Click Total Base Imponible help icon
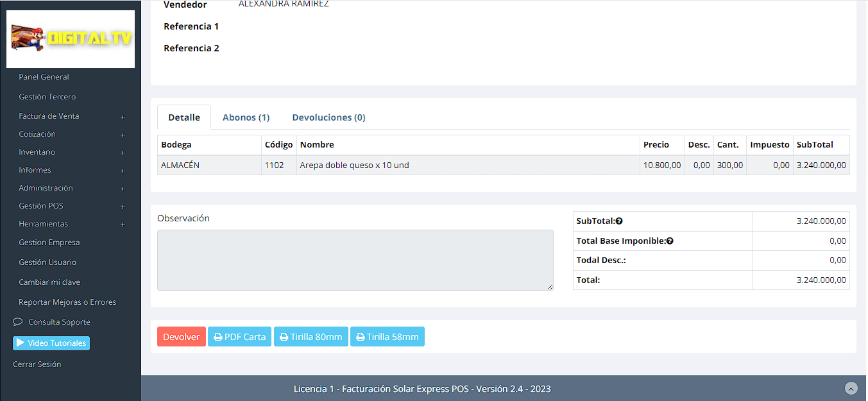Viewport: 868px width, 401px height. [x=670, y=241]
